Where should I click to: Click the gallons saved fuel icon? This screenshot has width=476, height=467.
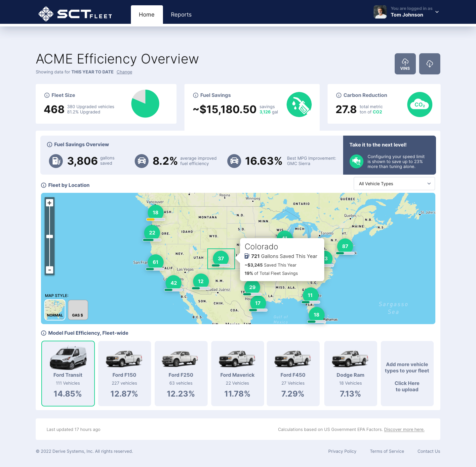56,161
